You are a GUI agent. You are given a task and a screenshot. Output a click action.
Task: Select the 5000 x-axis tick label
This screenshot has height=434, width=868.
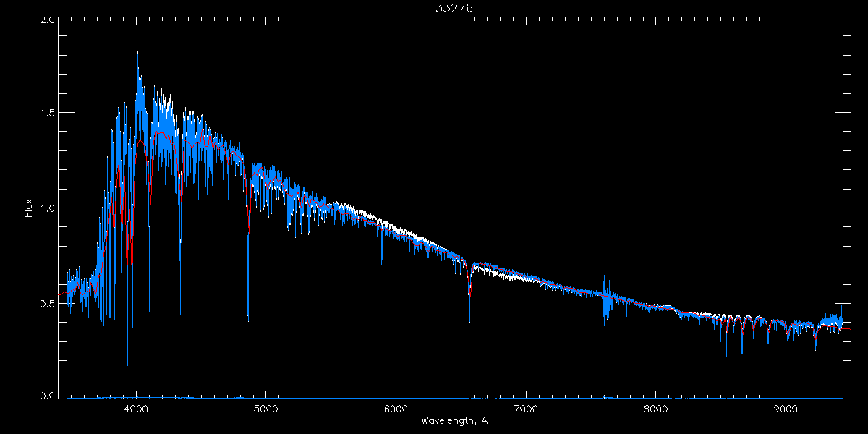pyautogui.click(x=265, y=408)
